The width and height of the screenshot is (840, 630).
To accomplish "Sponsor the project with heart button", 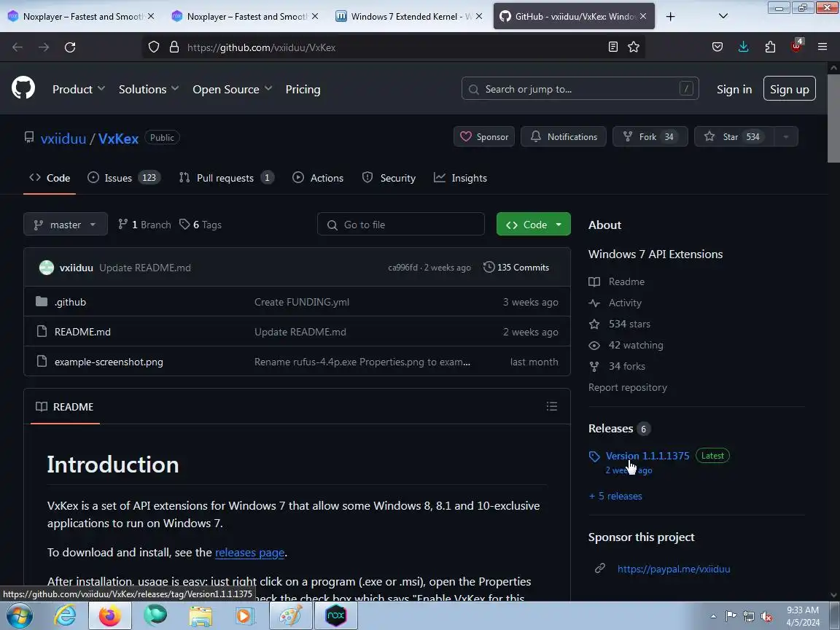I will 484,136.
